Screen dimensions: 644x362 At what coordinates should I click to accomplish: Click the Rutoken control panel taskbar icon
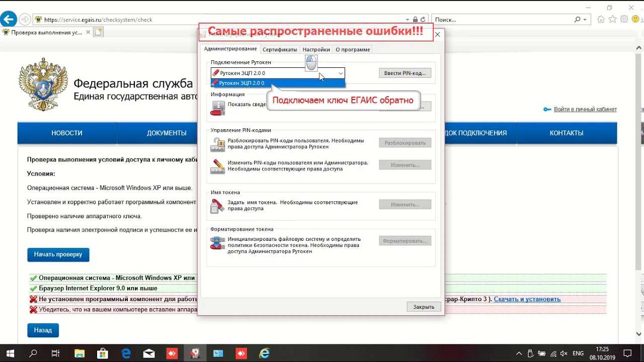pyautogui.click(x=195, y=353)
